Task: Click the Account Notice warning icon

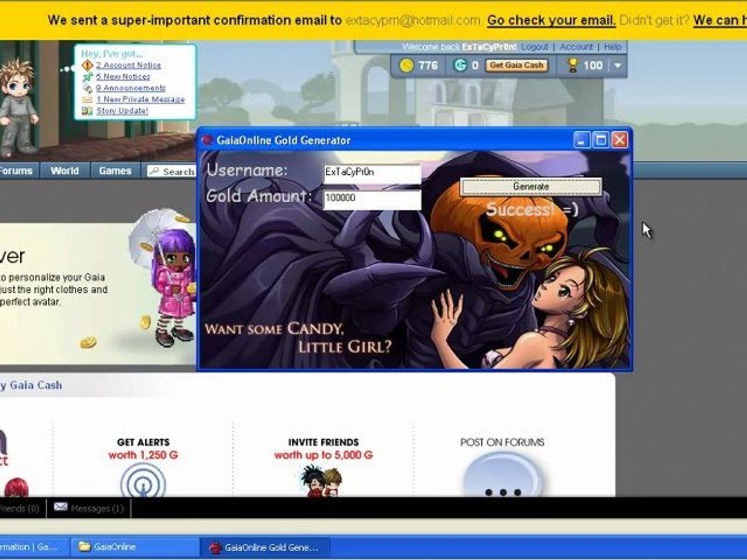Action: [x=87, y=65]
